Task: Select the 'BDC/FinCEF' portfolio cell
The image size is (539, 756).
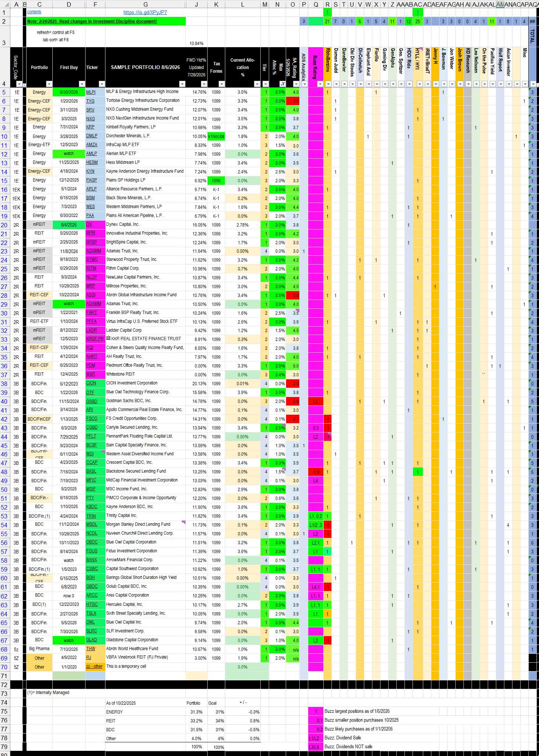Action: pyautogui.click(x=39, y=419)
